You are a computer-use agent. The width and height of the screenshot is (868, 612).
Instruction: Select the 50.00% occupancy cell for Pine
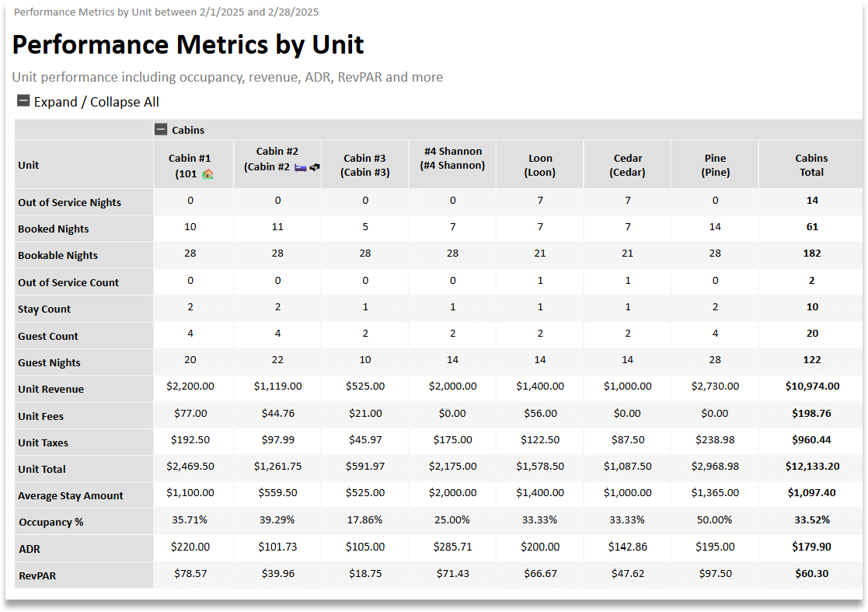coord(715,522)
